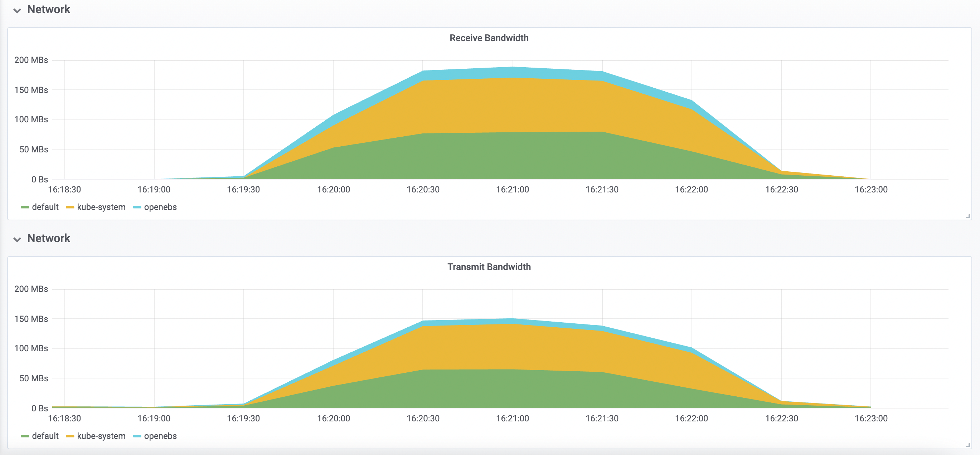Toggle default series in Transmit Bandwidth legend
The image size is (980, 455).
coord(45,436)
